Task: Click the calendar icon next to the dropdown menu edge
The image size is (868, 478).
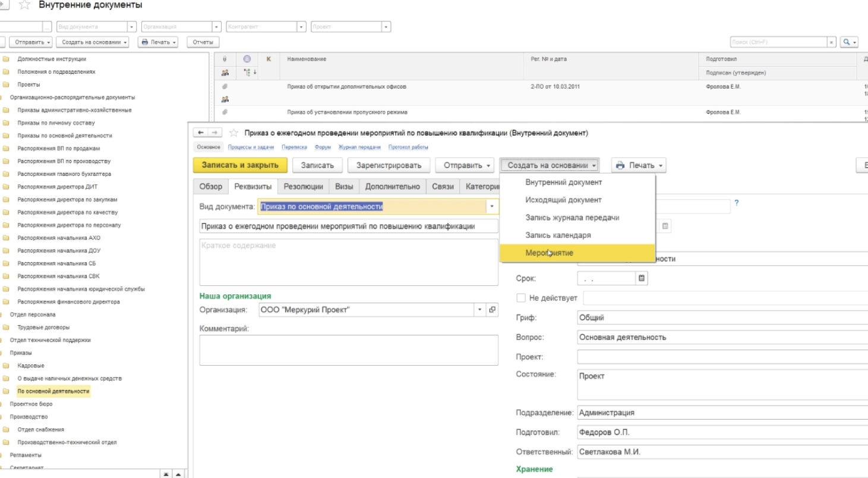Action: point(665,225)
